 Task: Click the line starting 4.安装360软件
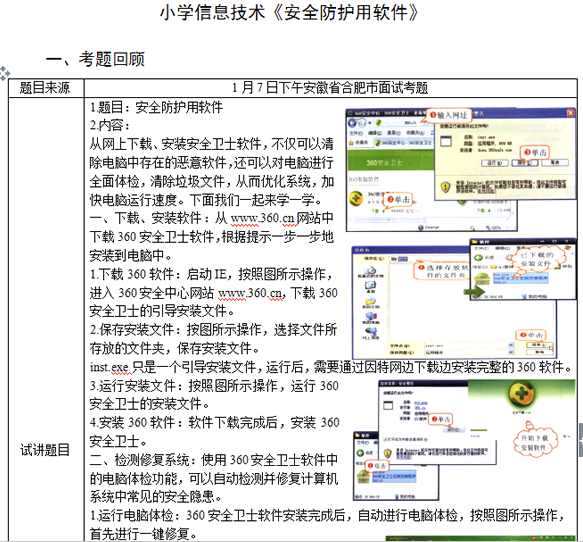[x=215, y=423]
